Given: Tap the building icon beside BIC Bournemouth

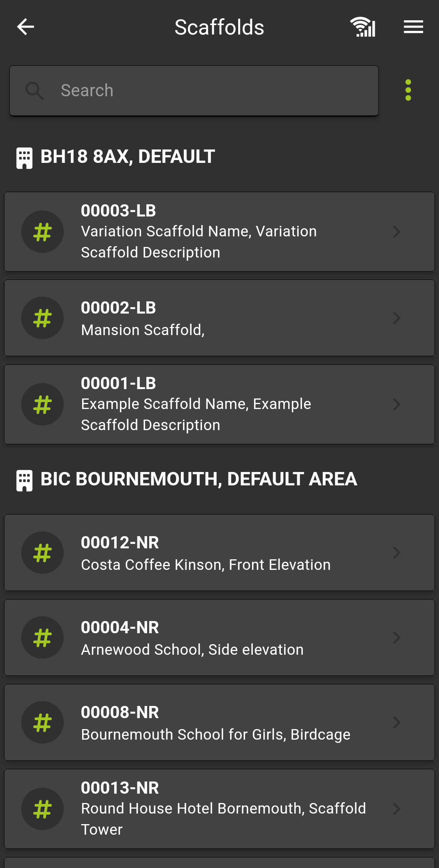Looking at the screenshot, I should 24,480.
